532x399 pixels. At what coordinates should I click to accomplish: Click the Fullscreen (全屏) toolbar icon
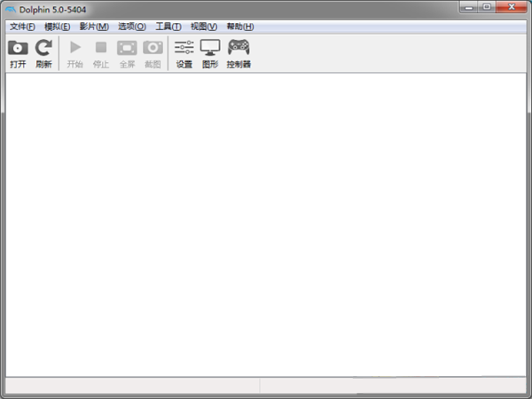click(127, 48)
